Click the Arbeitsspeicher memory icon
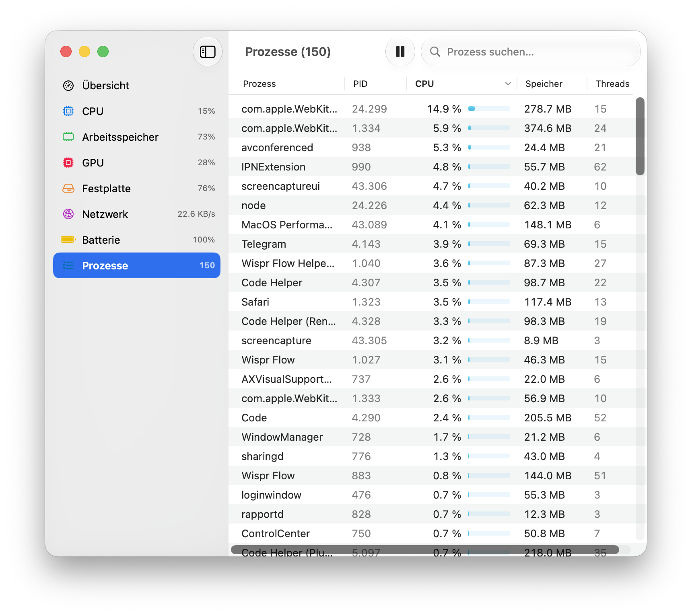Image resolution: width=692 pixels, height=616 pixels. [68, 137]
